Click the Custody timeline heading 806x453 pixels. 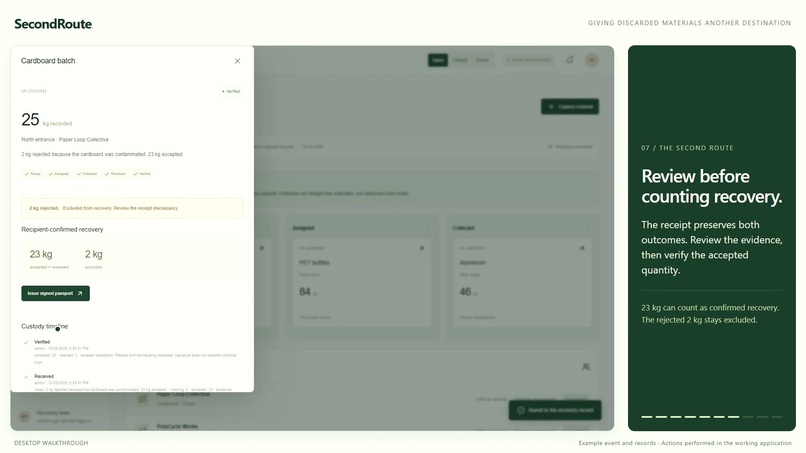tap(44, 327)
